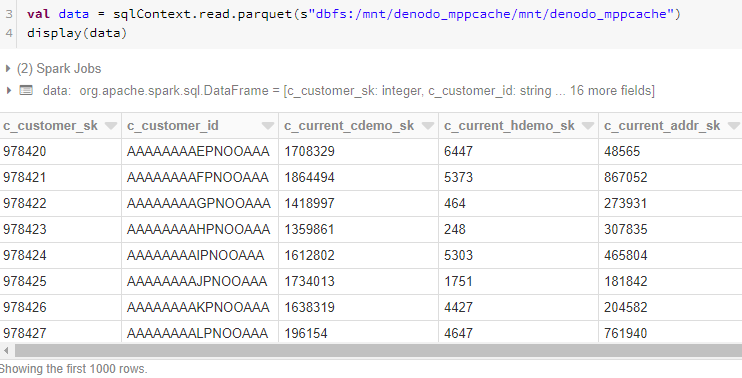Click customer id AAAAAAAAKPNOOAAA
The height and width of the screenshot is (378, 742).
point(198,308)
